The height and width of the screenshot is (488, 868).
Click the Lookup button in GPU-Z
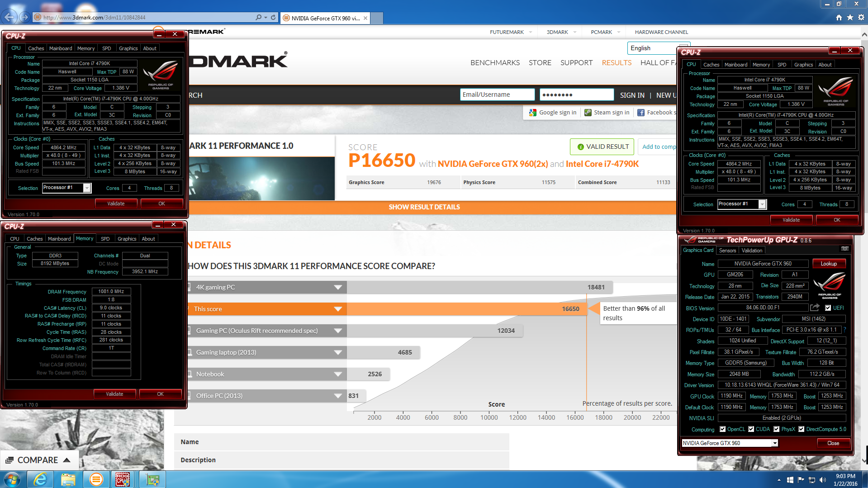point(829,264)
